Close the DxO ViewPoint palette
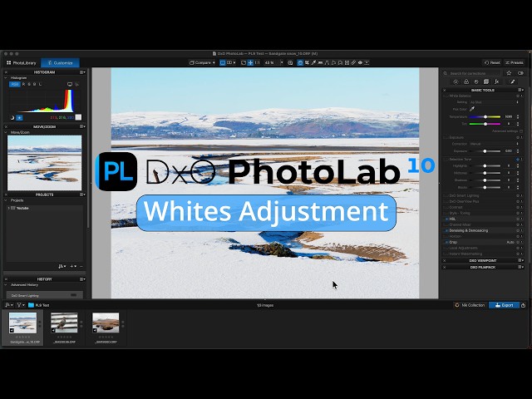This screenshot has width=532, height=399. pos(445,260)
